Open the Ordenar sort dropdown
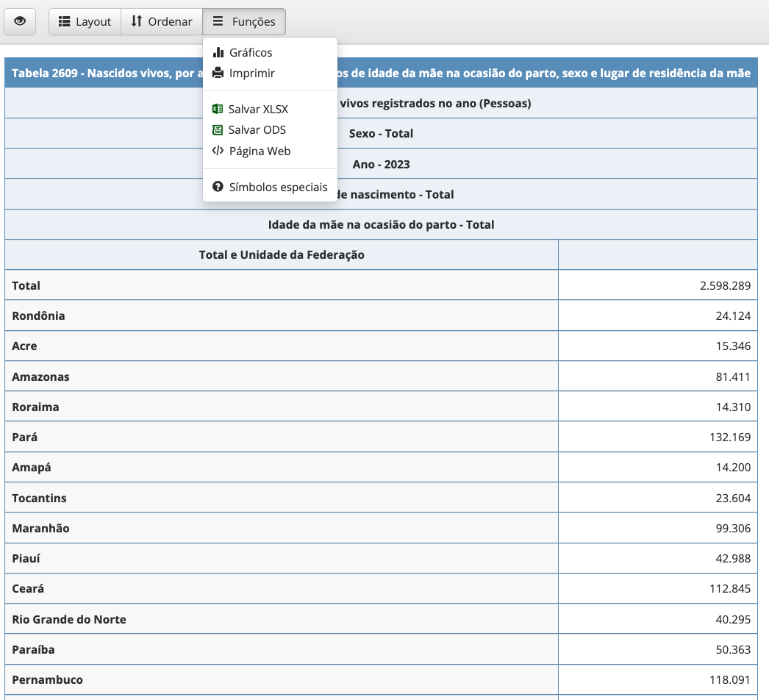Screen dimensions: 769x700 (x=162, y=22)
